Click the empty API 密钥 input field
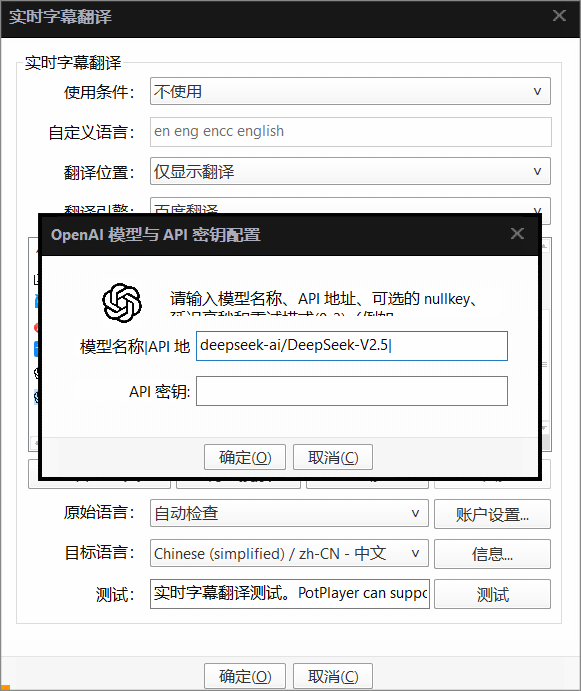The height and width of the screenshot is (691, 581). point(352,391)
